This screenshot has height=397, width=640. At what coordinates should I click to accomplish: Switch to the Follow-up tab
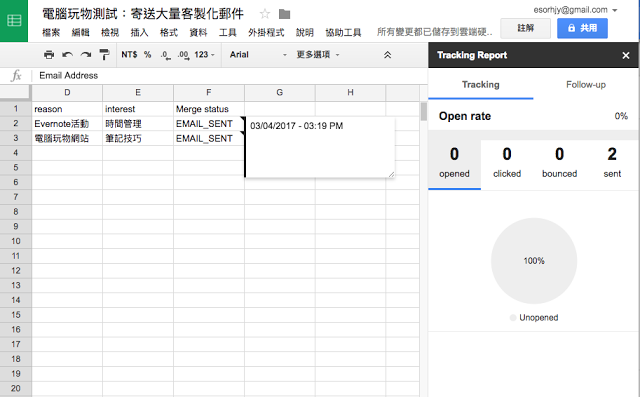pos(586,85)
